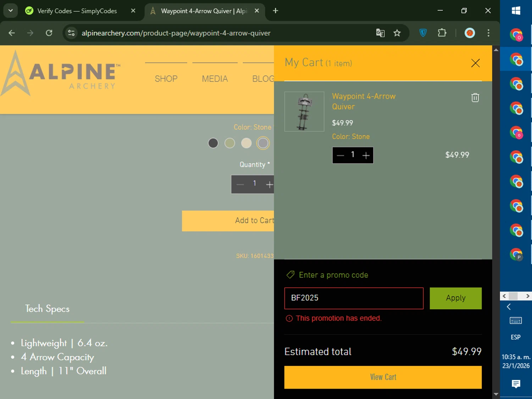Open the MEDIA menu

215,79
